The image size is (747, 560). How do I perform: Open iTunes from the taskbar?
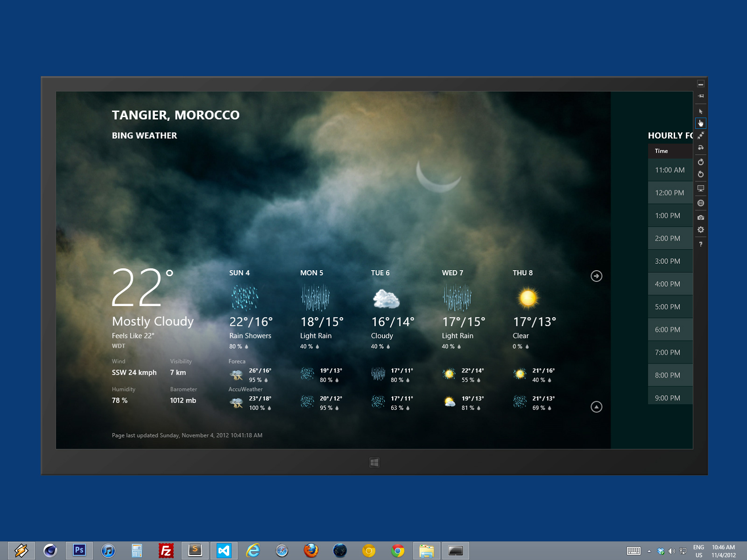108,551
